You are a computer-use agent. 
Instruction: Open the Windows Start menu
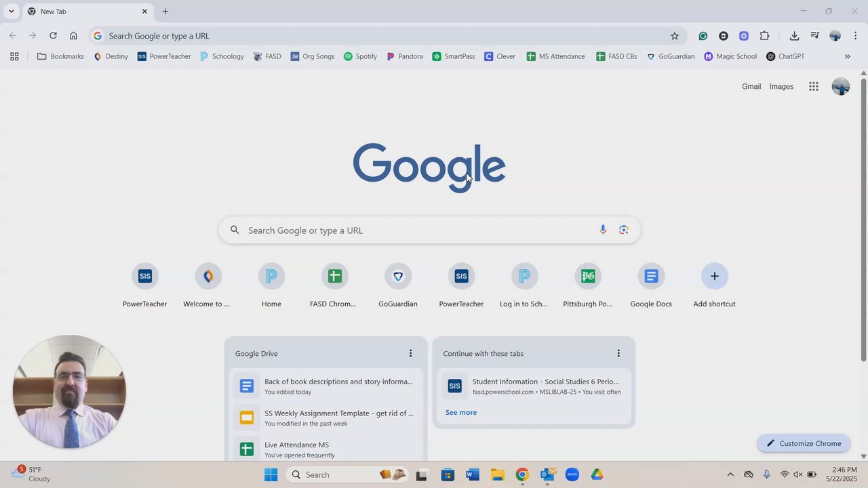(x=271, y=474)
